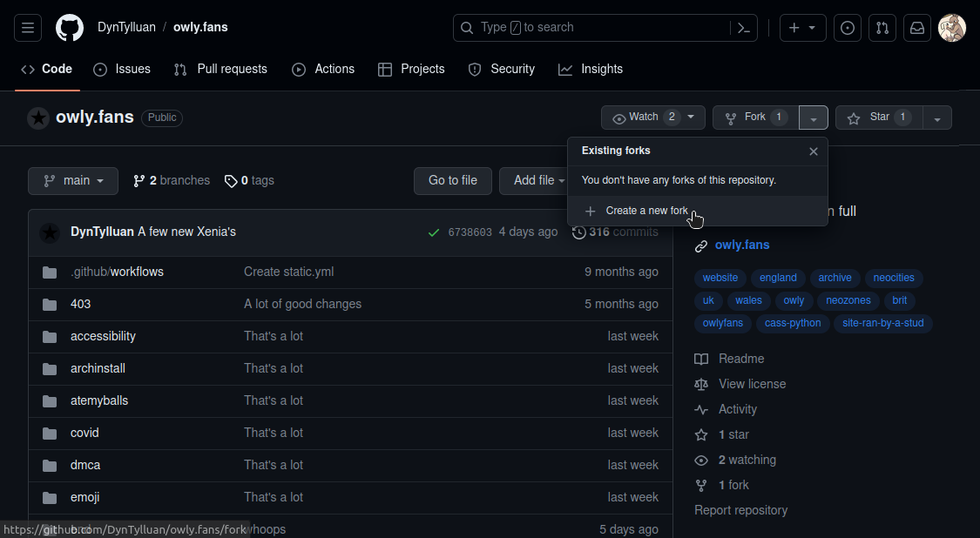The image size is (980, 538).
Task: Close the Existing forks popup
Action: [813, 151]
